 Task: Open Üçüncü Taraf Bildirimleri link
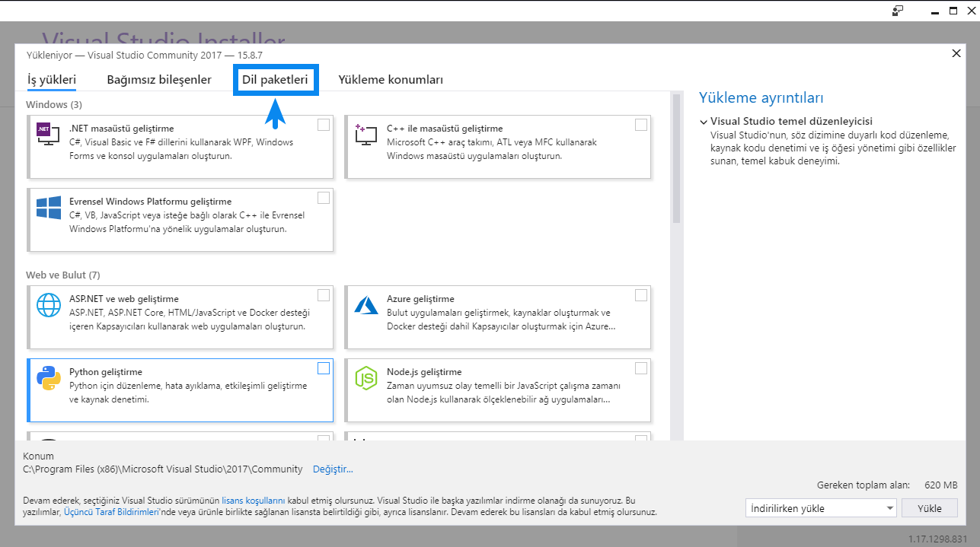112,513
